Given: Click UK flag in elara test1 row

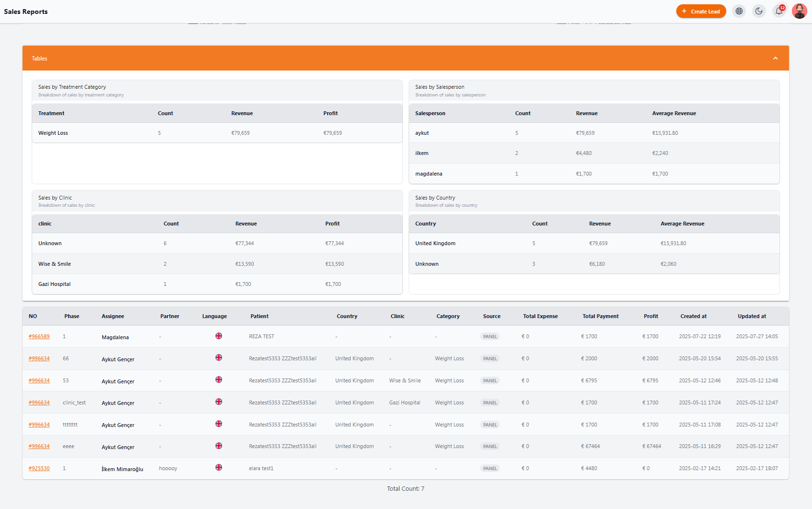Looking at the screenshot, I should (219, 467).
